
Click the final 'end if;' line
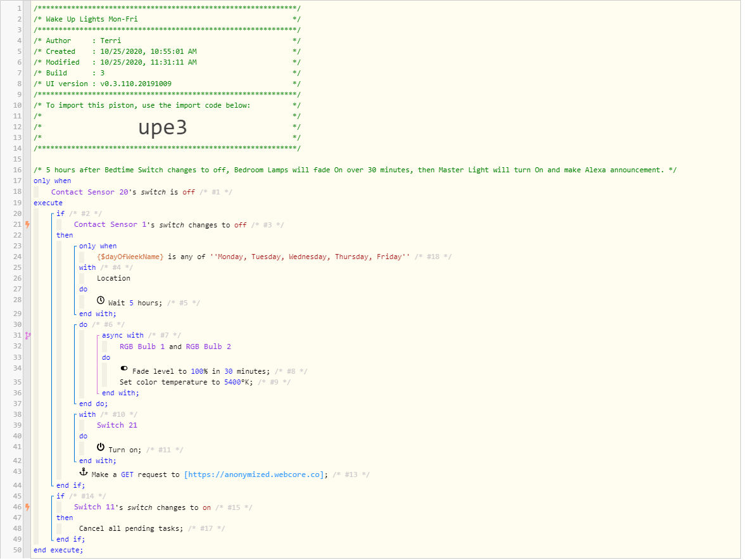[70, 540]
